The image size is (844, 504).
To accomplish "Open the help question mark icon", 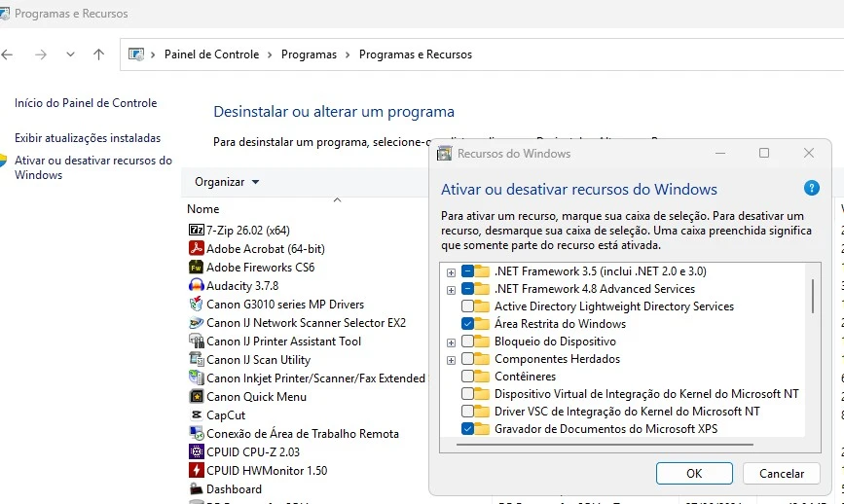I will pos(811,188).
